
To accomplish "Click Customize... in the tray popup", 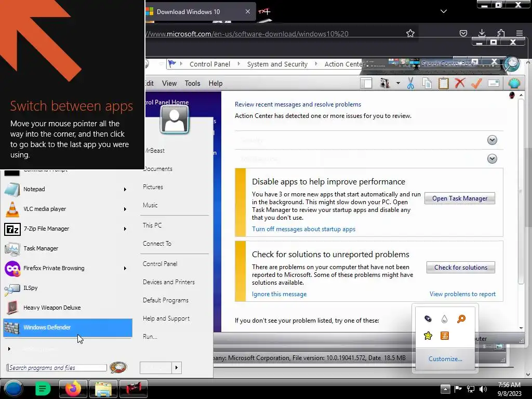I will click(445, 358).
